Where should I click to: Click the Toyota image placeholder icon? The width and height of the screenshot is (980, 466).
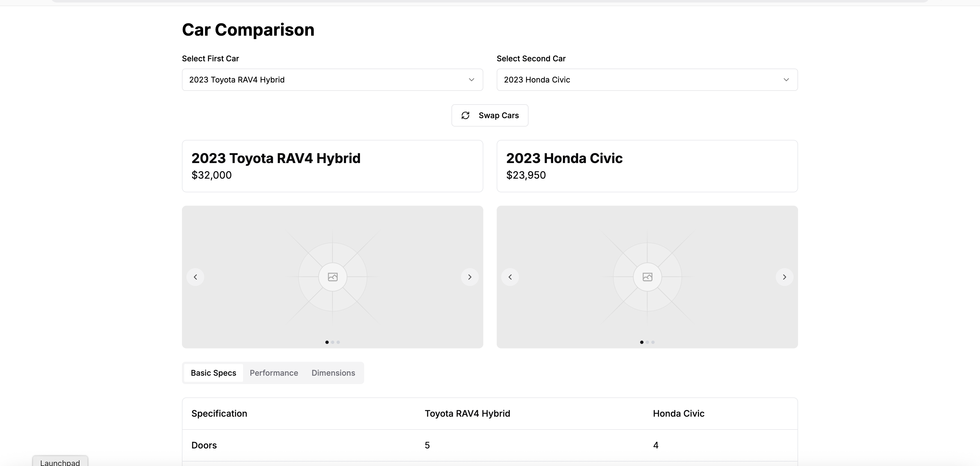coord(333,277)
